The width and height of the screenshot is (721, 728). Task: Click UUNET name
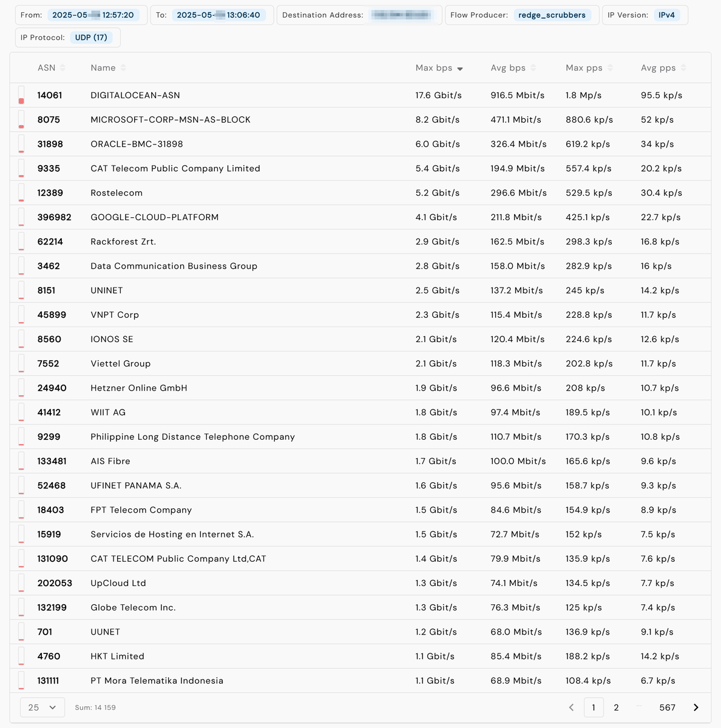pos(106,632)
